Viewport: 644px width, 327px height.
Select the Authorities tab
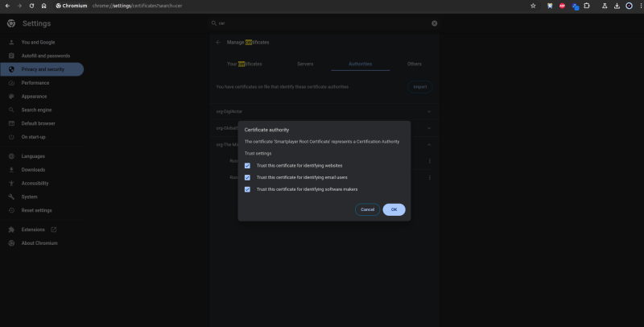[x=360, y=64]
